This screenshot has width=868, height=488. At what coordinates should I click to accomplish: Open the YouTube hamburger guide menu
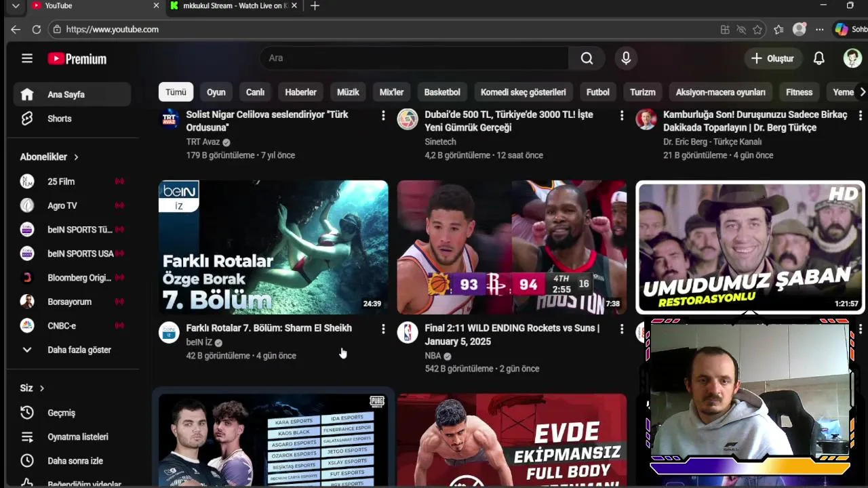[27, 58]
